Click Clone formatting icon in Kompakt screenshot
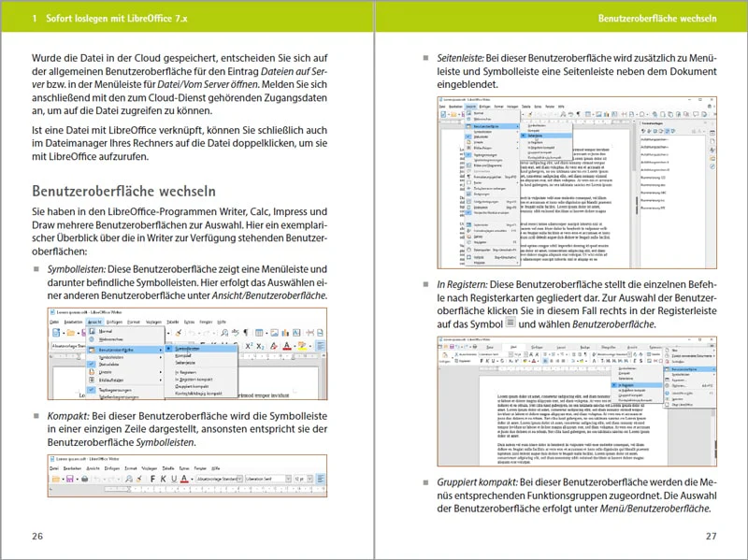Image resolution: width=748 pixels, height=560 pixels. coord(139,479)
